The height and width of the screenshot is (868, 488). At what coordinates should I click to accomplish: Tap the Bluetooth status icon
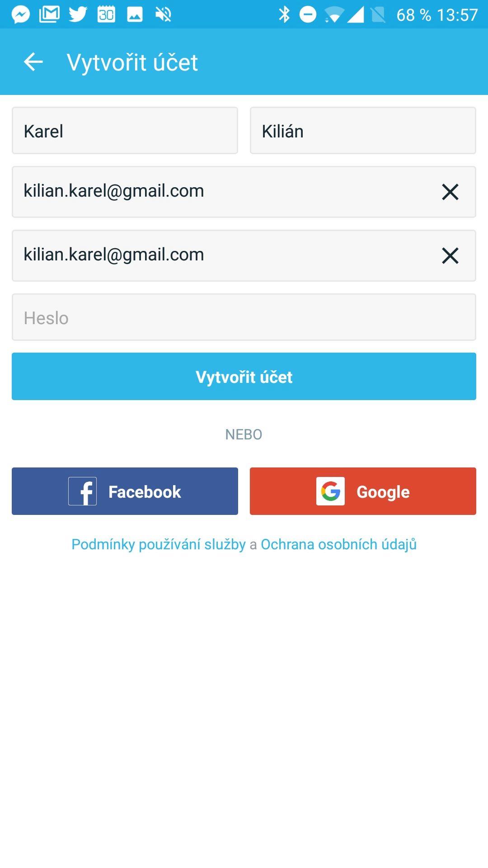(284, 14)
